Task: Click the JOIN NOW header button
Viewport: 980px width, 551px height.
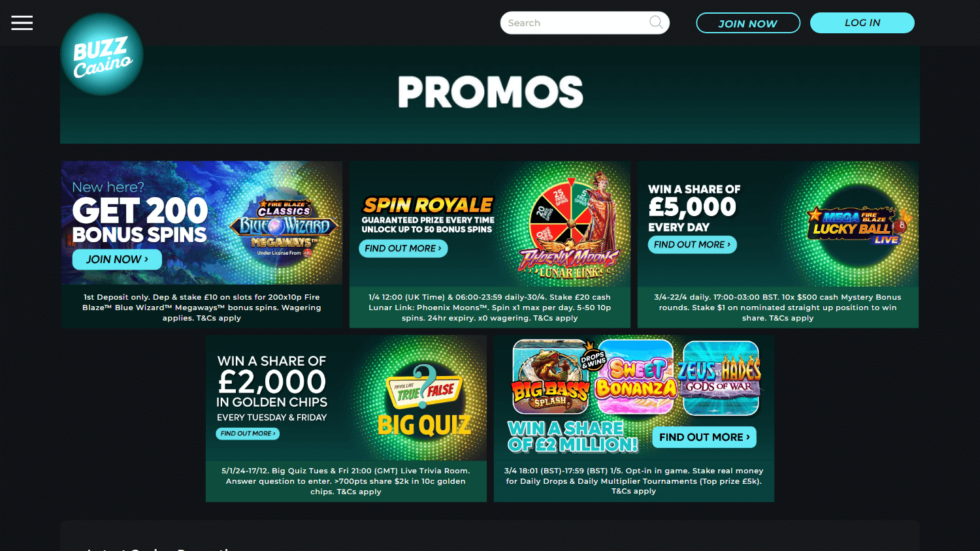Action: coord(748,23)
